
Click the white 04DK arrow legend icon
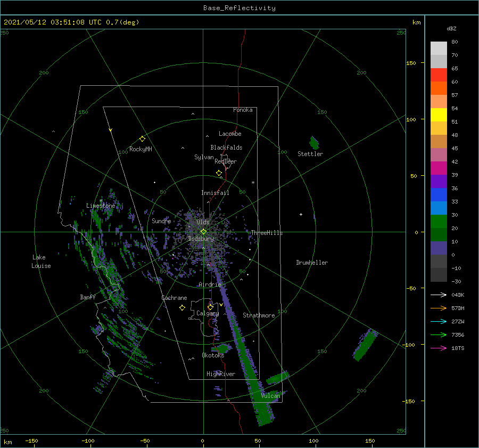pyautogui.click(x=439, y=295)
